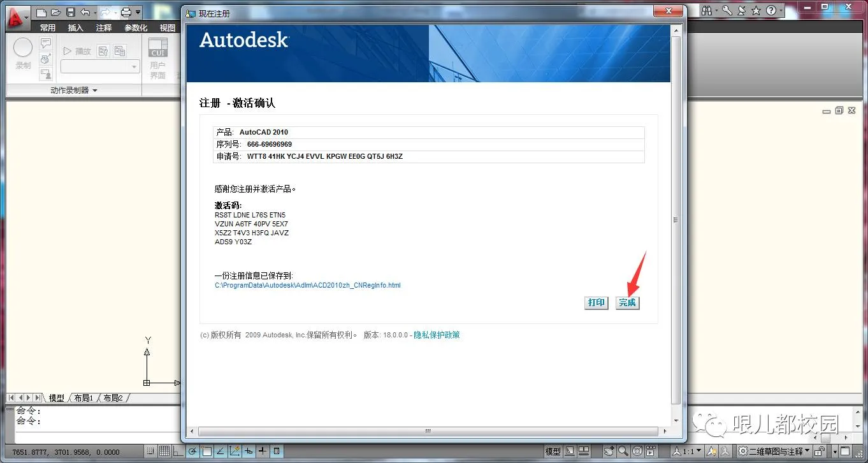The image size is (868, 463).
Task: Click the serial number 666-69696969
Action: click(270, 144)
